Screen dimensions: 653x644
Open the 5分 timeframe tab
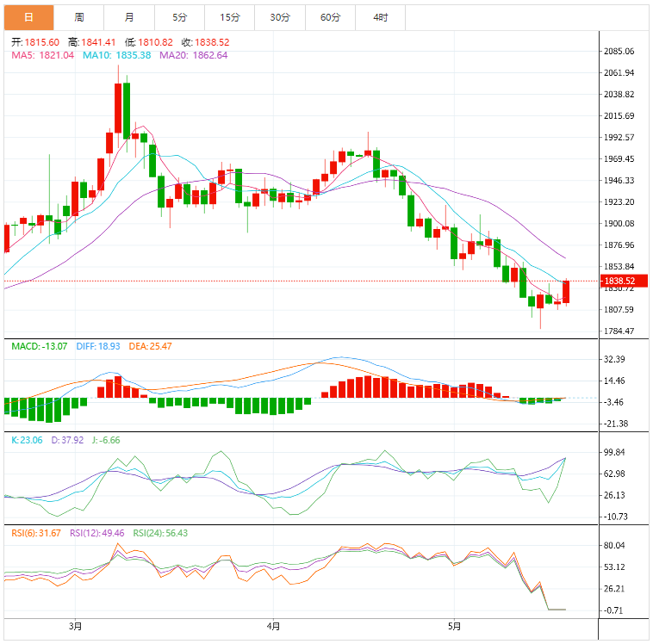(180, 17)
